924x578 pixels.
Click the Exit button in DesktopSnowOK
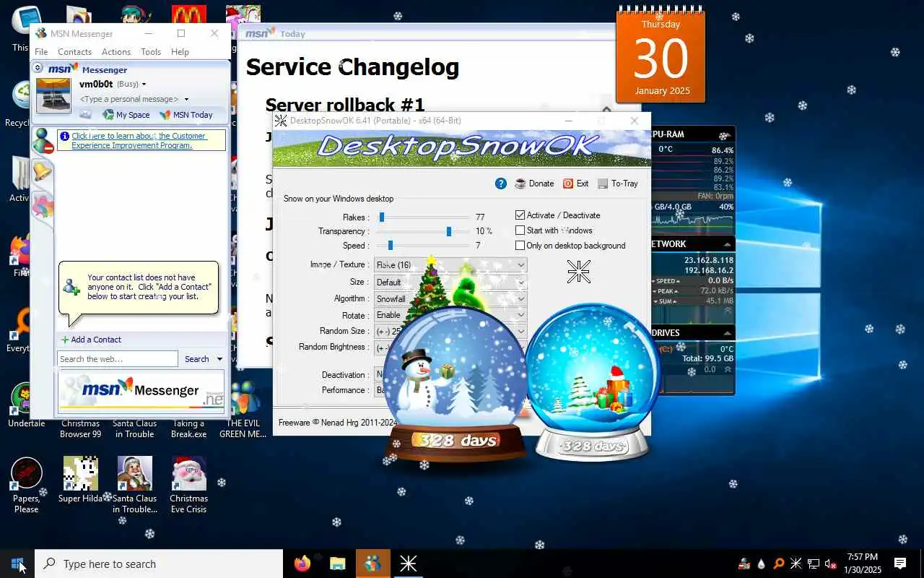tap(576, 184)
